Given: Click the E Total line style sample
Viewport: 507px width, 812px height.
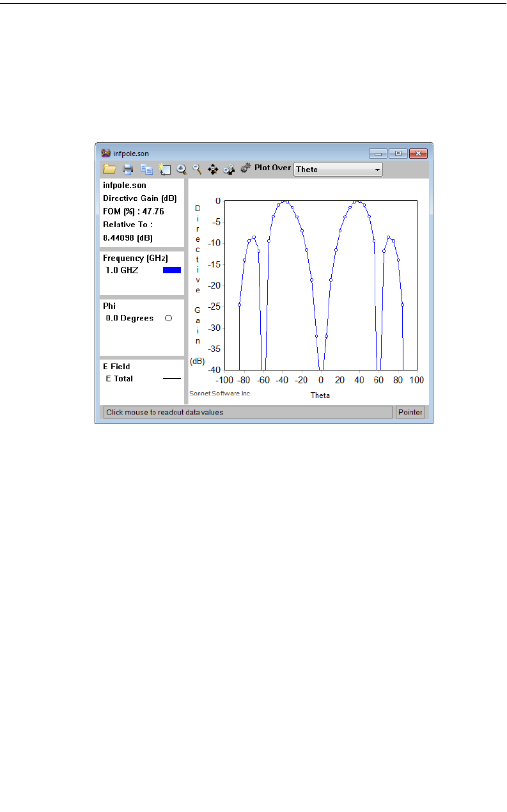Looking at the screenshot, I should [x=172, y=379].
